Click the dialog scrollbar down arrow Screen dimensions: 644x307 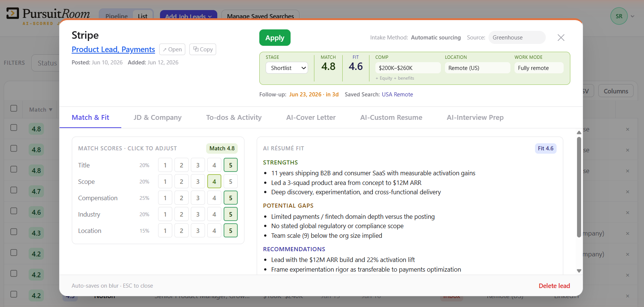click(579, 271)
